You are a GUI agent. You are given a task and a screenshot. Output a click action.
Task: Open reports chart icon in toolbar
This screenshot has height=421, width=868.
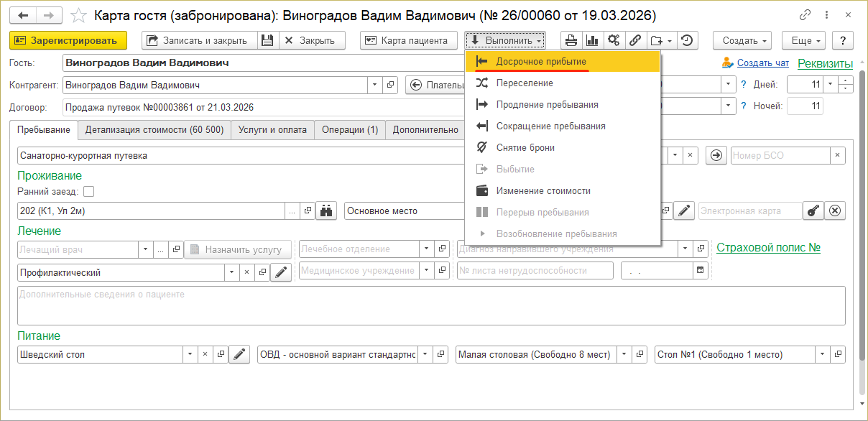coord(593,41)
